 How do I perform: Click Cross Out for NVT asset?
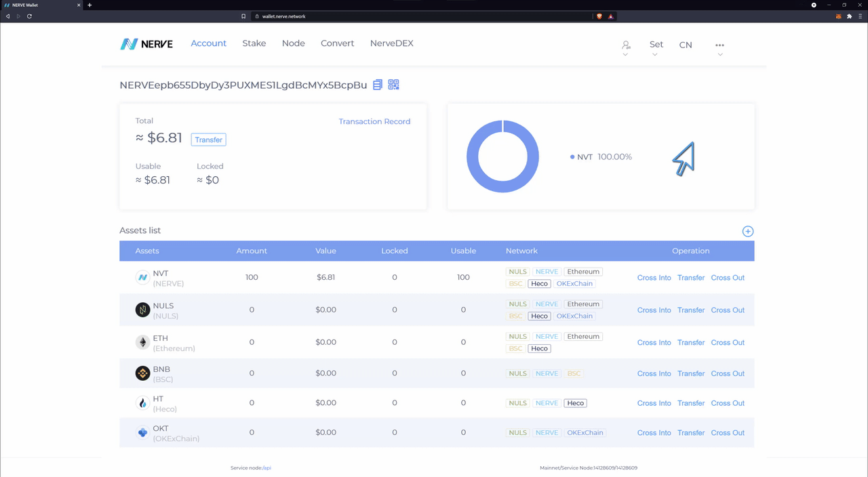coord(728,278)
